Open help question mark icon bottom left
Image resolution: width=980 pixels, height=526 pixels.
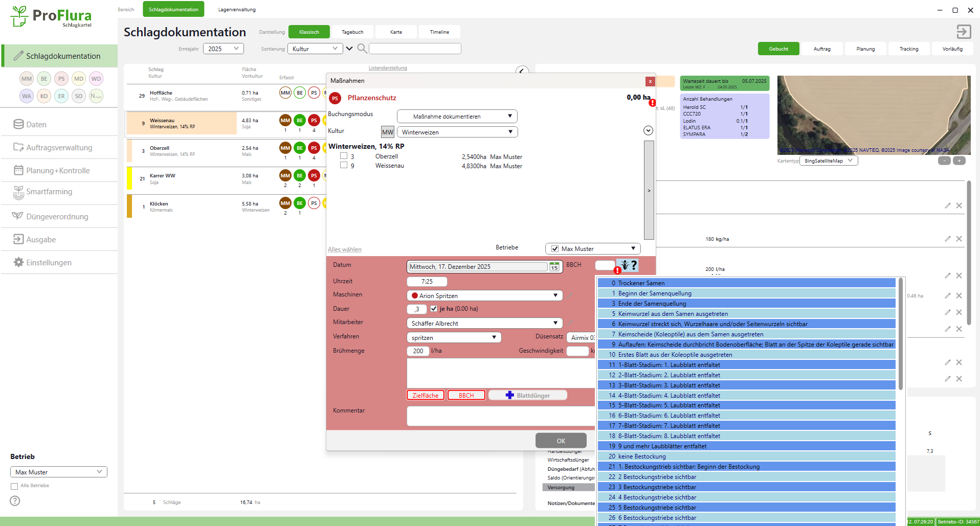tap(15, 501)
